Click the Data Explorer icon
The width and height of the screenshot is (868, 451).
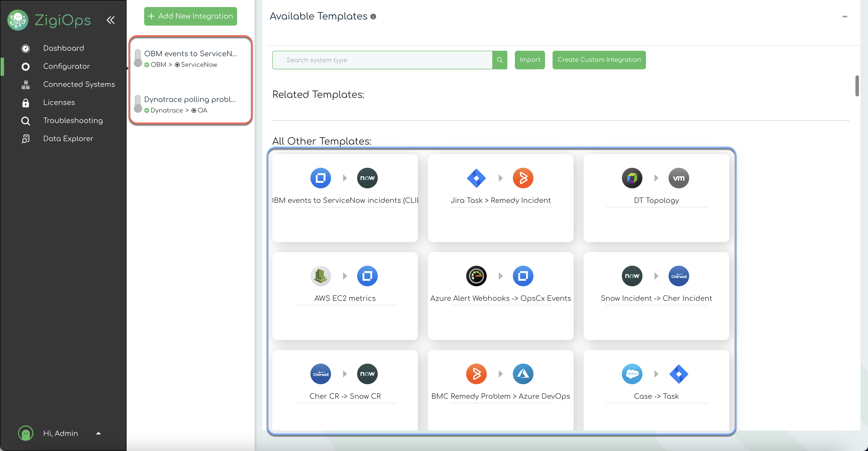[x=26, y=139]
